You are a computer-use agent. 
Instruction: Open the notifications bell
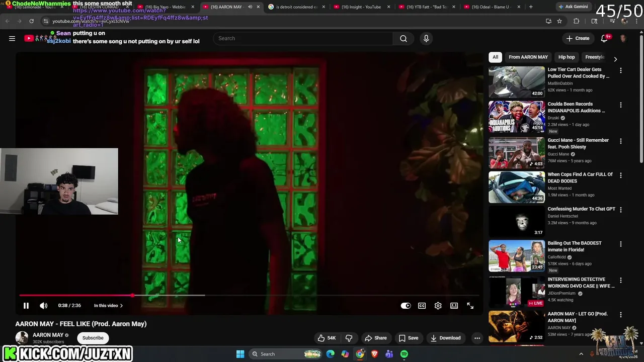(605, 38)
